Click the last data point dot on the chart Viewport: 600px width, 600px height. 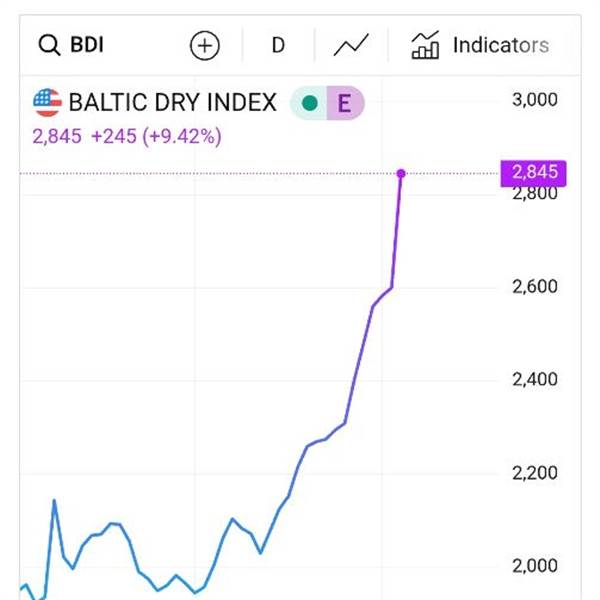[401, 174]
